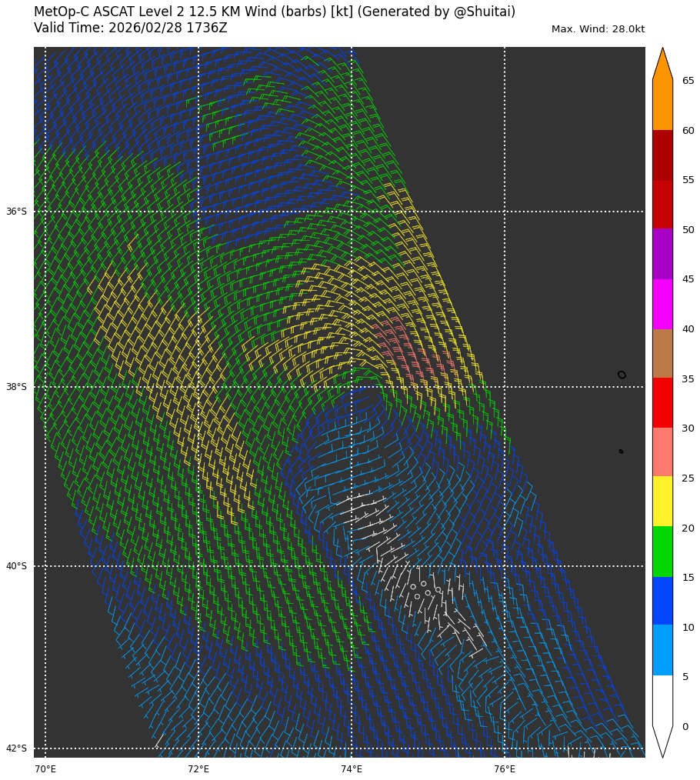Click the 74°E longitude axis label
This screenshot has height=780, width=700.
(x=352, y=769)
